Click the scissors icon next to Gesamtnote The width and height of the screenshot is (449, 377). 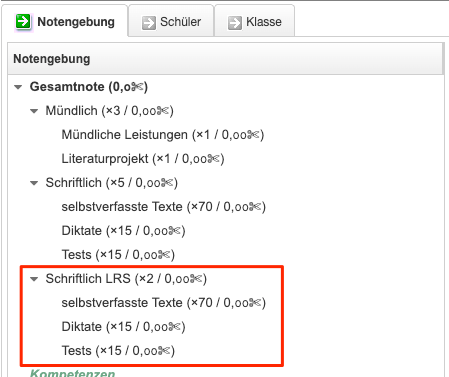click(137, 87)
